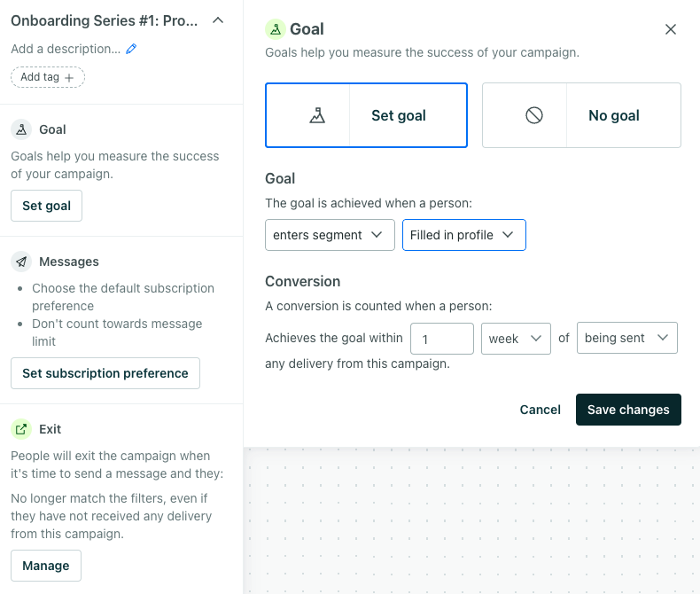Select the Set goal option card
Viewport: 700px width, 594px height.
coord(366,115)
